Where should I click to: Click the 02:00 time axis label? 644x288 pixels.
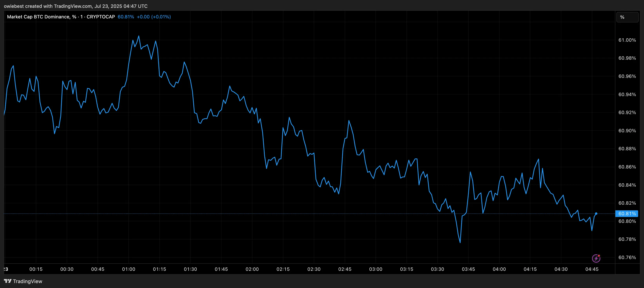point(252,269)
